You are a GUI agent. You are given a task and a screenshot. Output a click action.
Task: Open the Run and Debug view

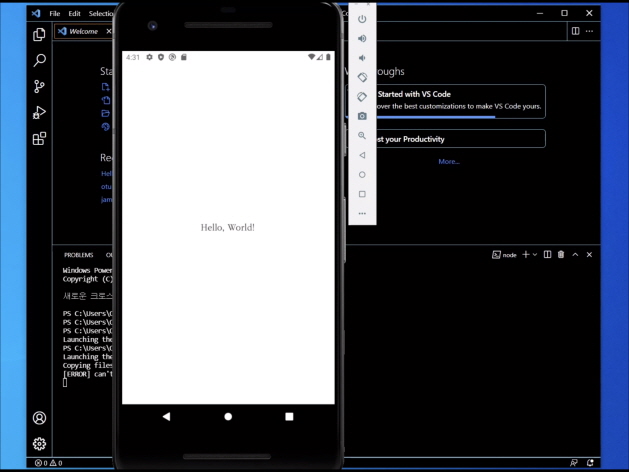coord(39,112)
